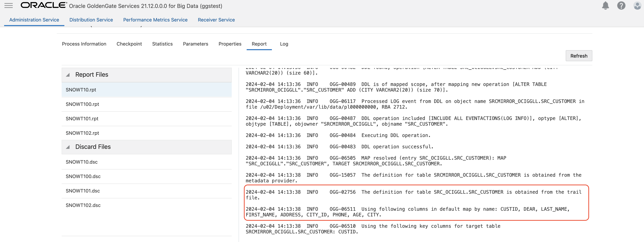The width and height of the screenshot is (644, 242).
Task: Open the hamburger navigation menu
Action: 9,5
